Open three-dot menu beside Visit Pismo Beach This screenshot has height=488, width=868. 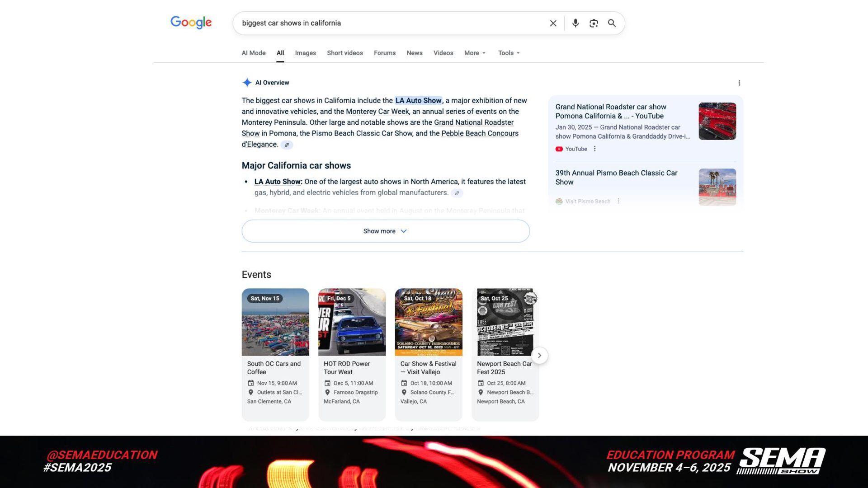tap(618, 201)
